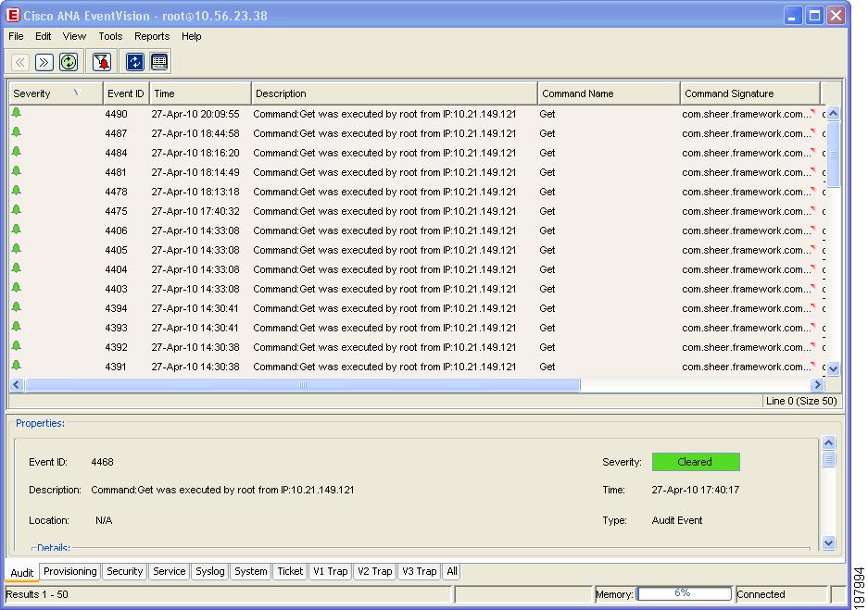868x610 pixels.
Task: Click the red EventVision title bar icon
Action: coord(12,15)
